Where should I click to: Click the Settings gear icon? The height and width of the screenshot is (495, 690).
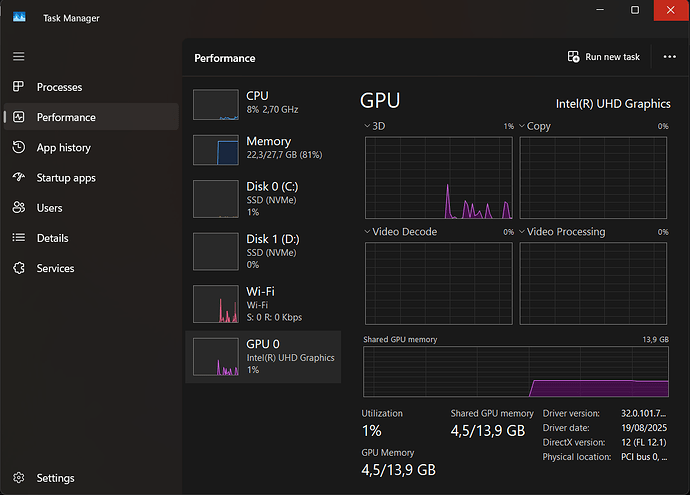[18, 477]
